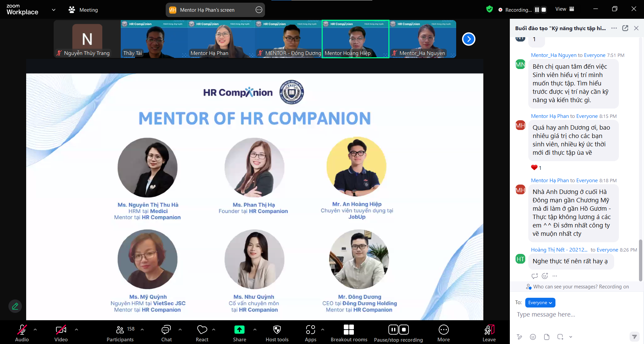Expand share options arrow next to Share
This screenshot has width=644, height=344.
click(255, 330)
